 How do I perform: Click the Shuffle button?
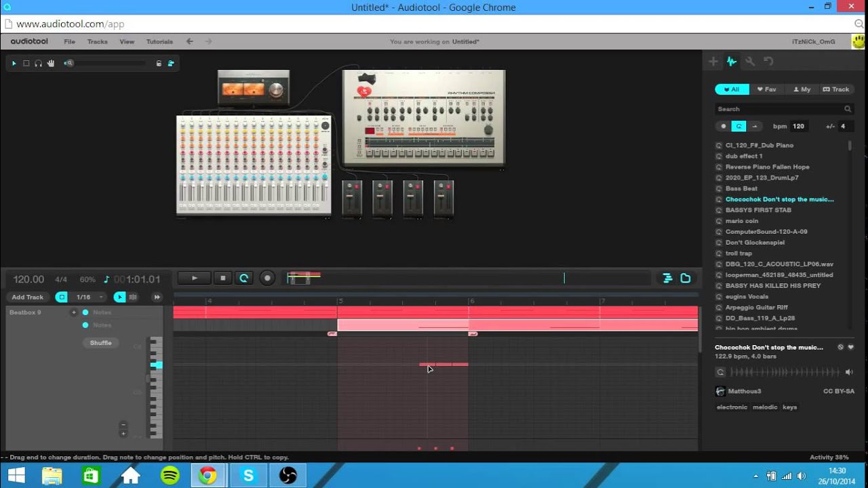[x=101, y=343]
